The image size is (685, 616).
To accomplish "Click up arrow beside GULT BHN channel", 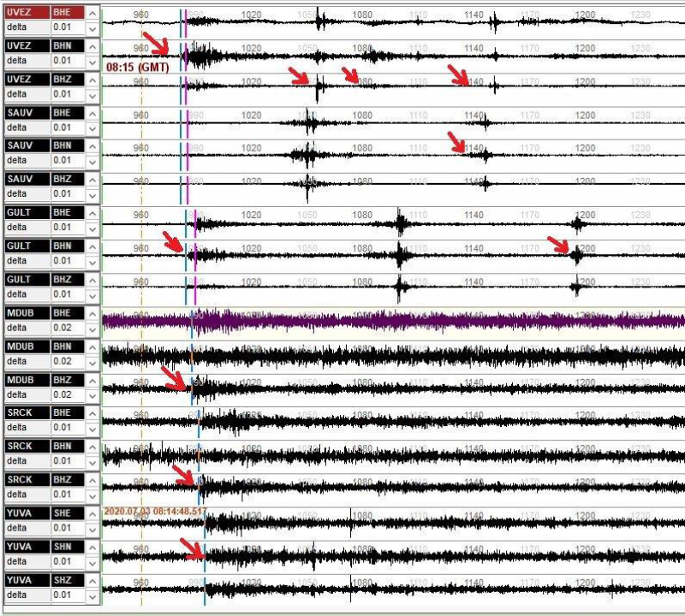I will [92, 246].
